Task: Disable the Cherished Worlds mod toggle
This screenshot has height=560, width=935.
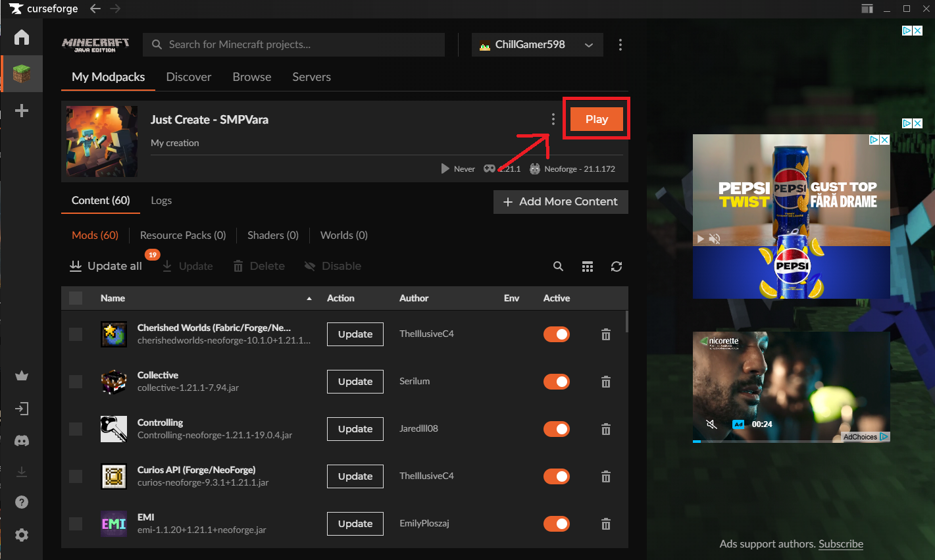Action: pos(557,334)
